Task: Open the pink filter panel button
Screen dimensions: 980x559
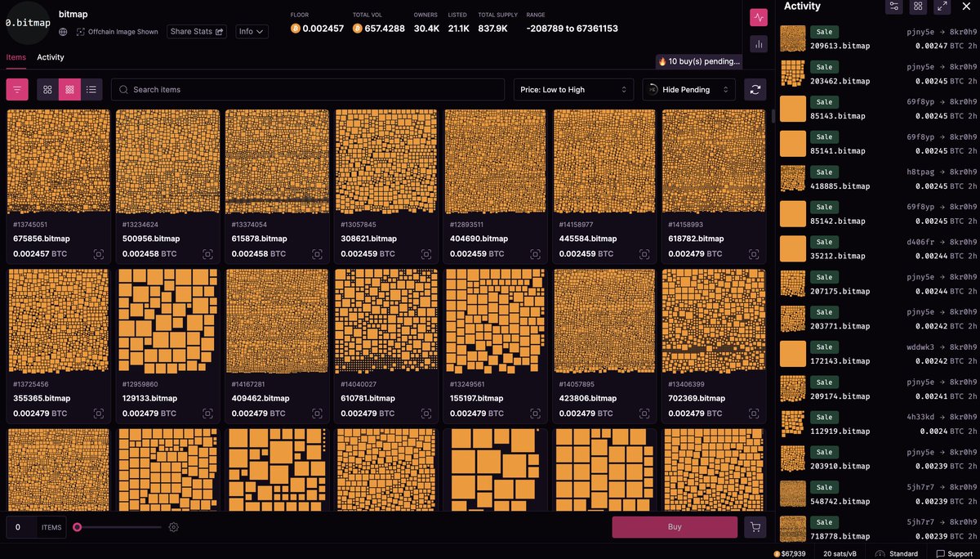Action: pyautogui.click(x=17, y=90)
